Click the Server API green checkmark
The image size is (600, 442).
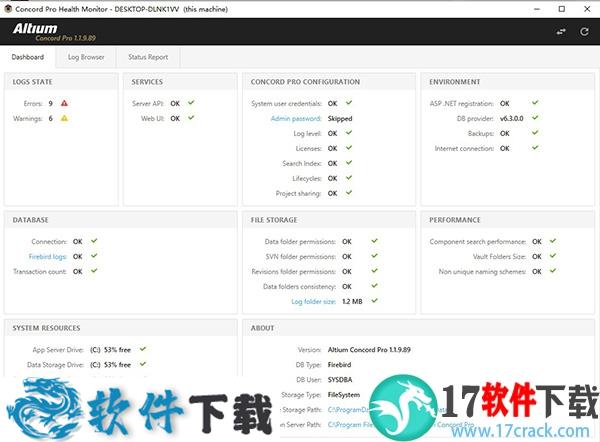[191, 103]
